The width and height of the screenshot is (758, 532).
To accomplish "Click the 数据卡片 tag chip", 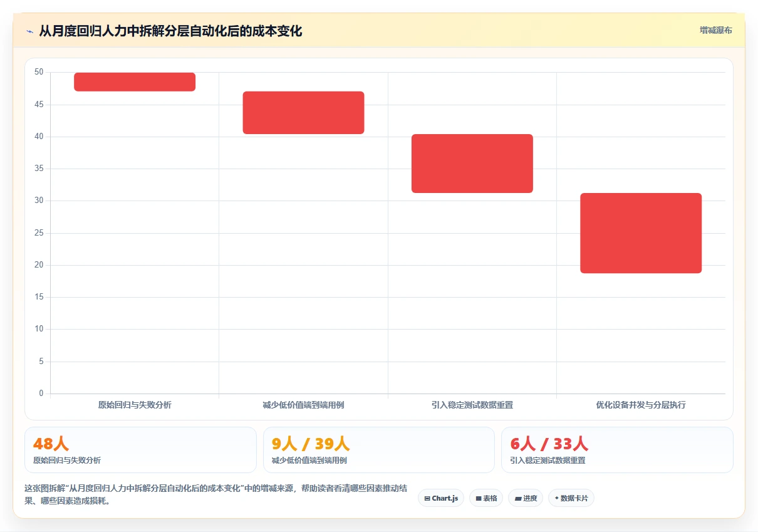I will [x=571, y=498].
